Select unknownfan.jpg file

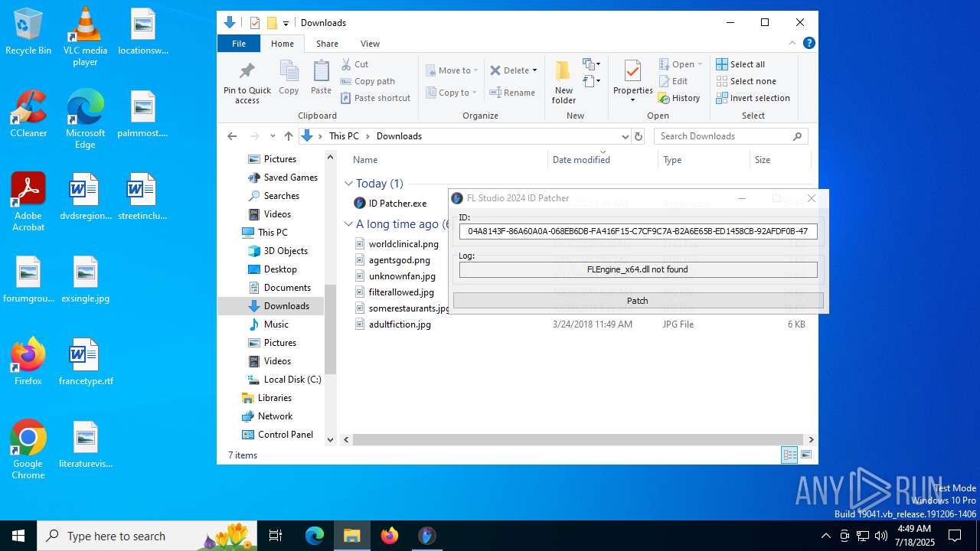[x=396, y=276]
